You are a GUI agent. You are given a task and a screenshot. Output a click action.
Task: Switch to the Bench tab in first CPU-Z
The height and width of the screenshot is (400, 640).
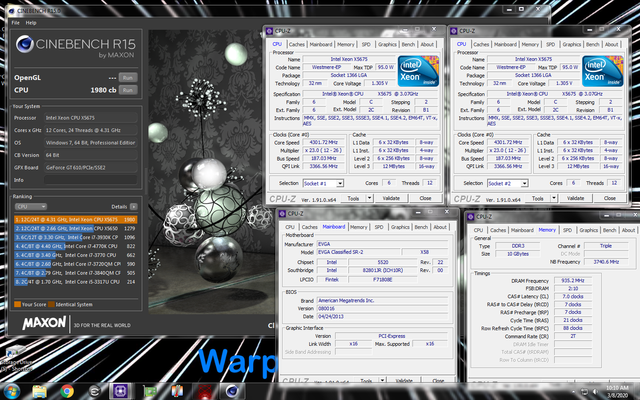408,44
